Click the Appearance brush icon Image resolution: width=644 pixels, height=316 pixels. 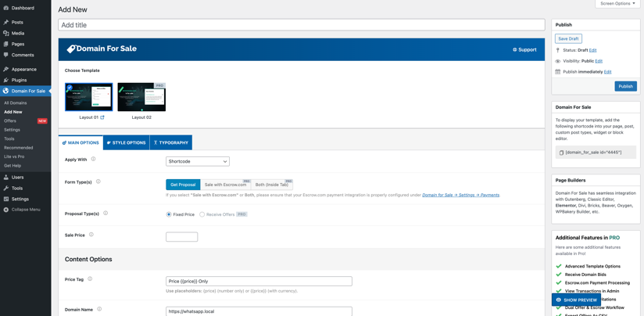5,70
